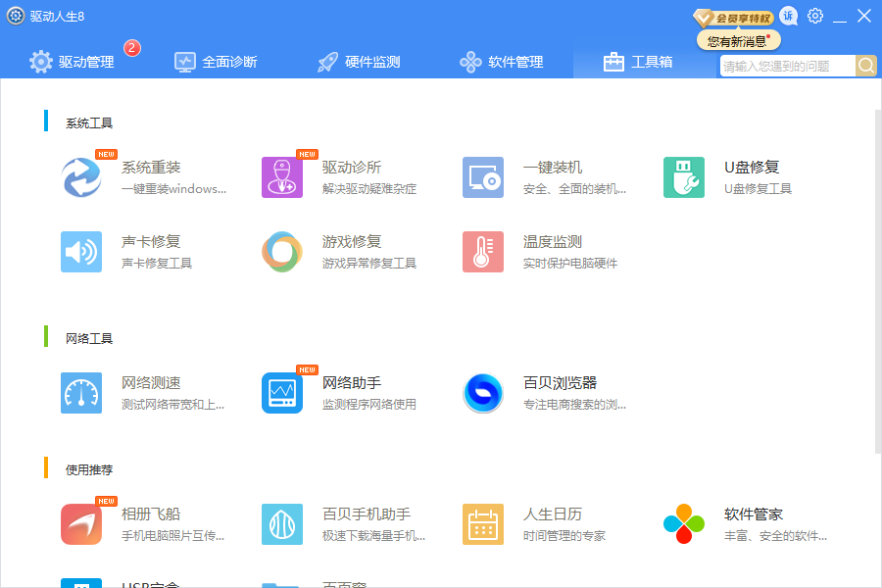This screenshot has height=588, width=882.
Task: Select the U盘修复 tool icon
Action: (x=684, y=177)
